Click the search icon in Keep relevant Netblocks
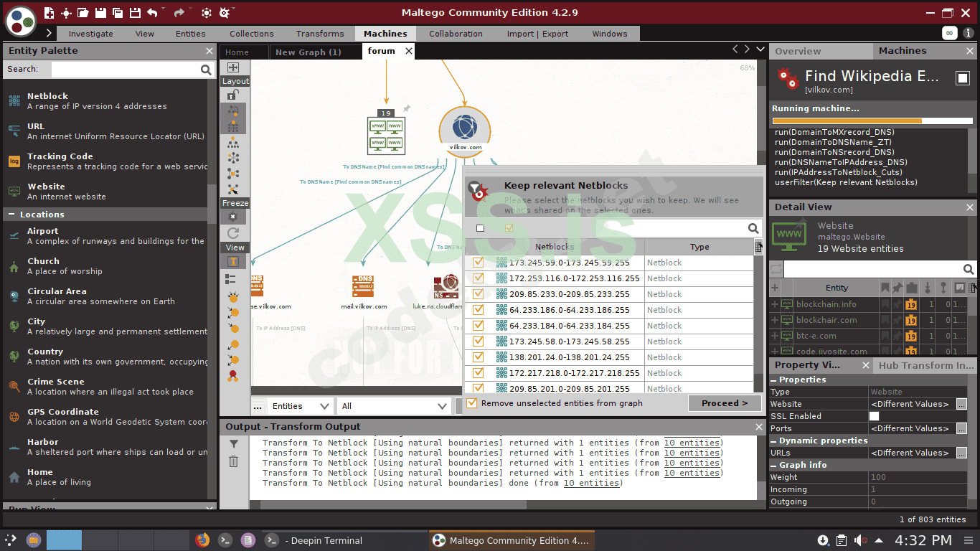This screenshot has width=980, height=551. tap(753, 228)
